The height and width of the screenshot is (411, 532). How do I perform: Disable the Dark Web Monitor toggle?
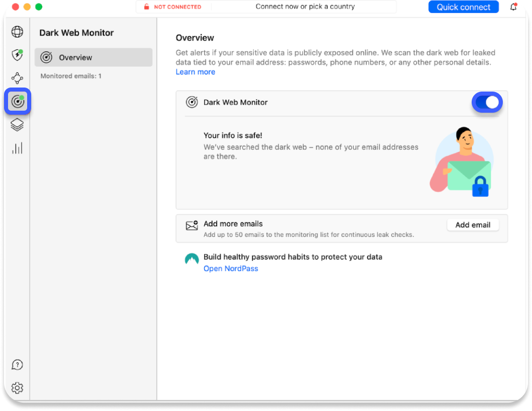coord(487,102)
